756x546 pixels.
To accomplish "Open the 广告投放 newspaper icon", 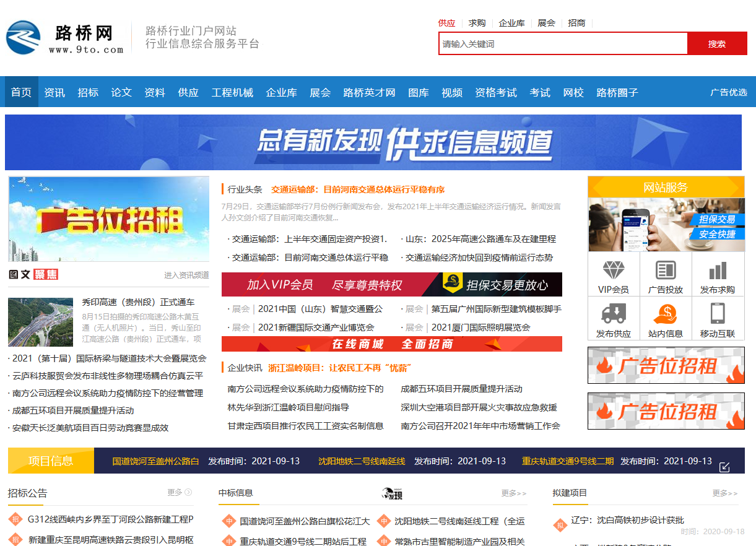I will tap(666, 270).
